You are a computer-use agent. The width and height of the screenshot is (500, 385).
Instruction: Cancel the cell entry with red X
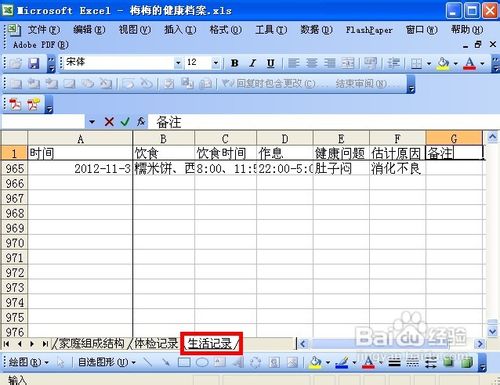pos(109,122)
